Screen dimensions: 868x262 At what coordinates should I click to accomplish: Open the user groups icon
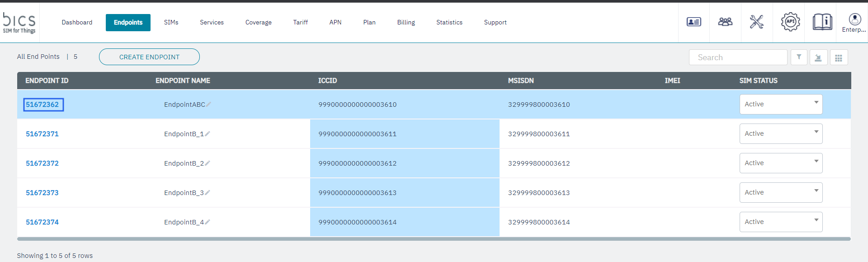[725, 22]
